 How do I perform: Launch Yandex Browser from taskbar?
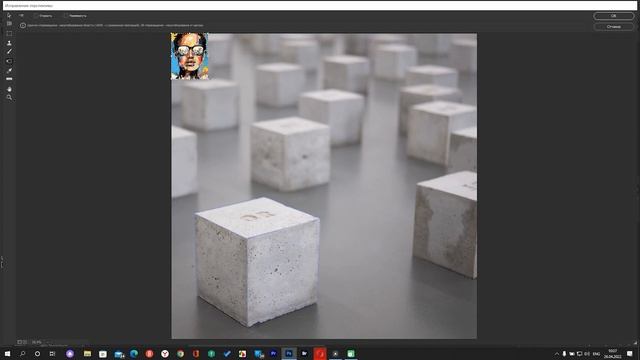[x=165, y=353]
